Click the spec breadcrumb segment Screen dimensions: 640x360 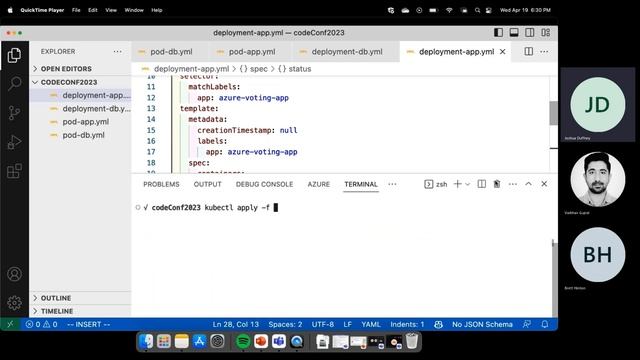point(253,69)
